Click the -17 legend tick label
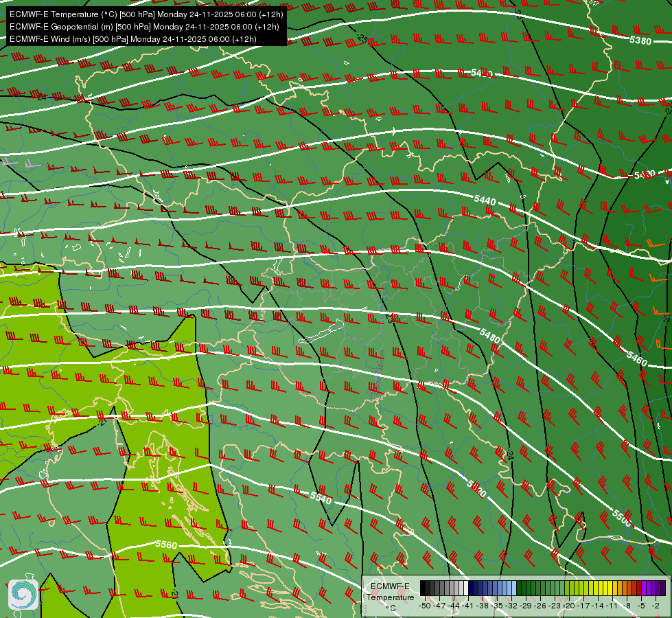The height and width of the screenshot is (618, 672). [585, 606]
